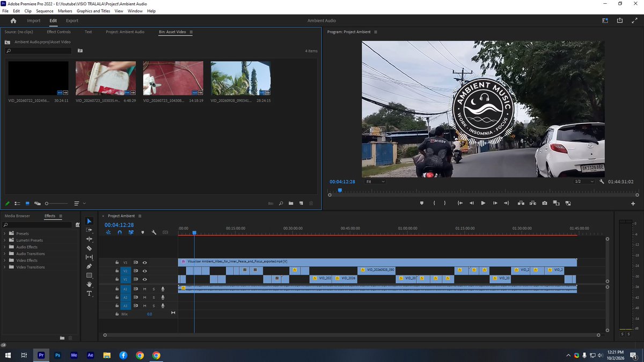
Task: Click the Lift button
Action: click(x=521, y=203)
